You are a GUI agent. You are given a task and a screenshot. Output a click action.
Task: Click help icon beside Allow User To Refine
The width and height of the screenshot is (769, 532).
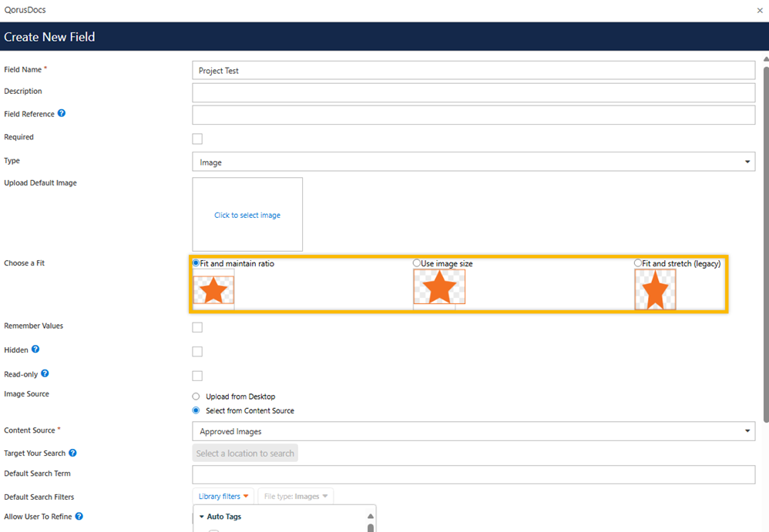coord(79,517)
